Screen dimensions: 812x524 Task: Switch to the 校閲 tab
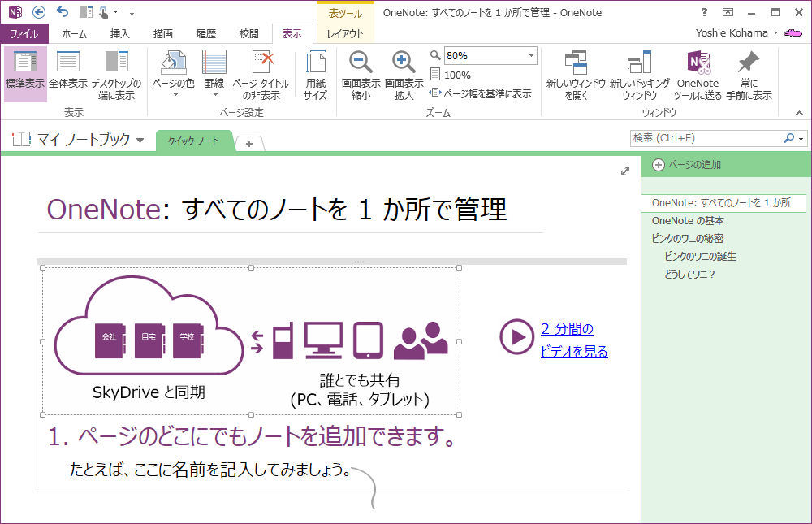point(248,33)
